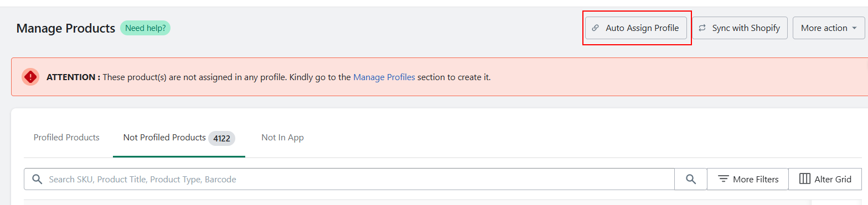Screen dimensions: 868x205
Task: Click the Sync with Shopify button
Action: pos(740,28)
